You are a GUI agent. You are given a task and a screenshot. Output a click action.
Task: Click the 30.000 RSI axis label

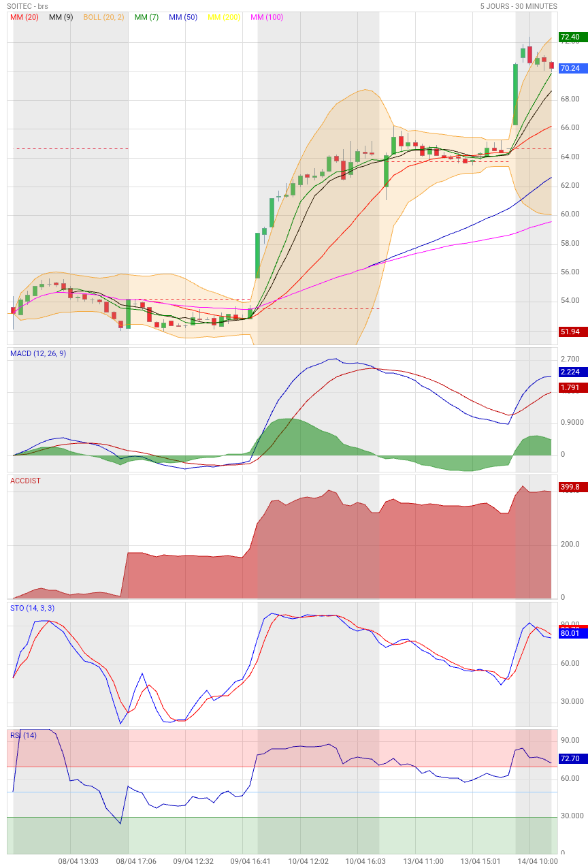pyautogui.click(x=572, y=816)
